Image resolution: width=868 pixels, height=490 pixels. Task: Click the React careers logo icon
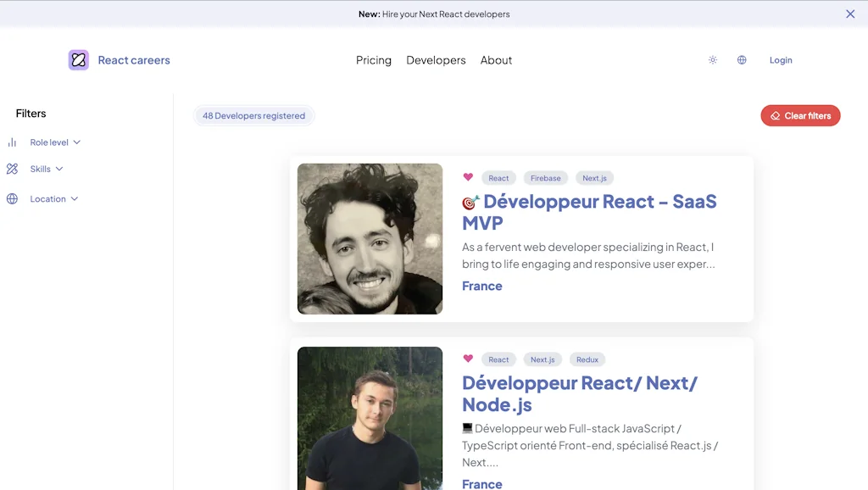coord(78,60)
